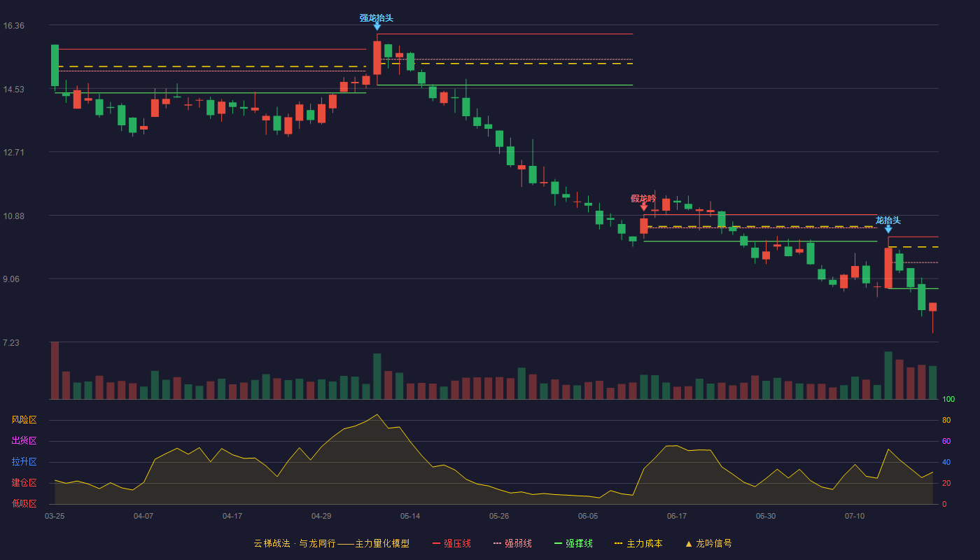Click the 出货区 zone label
This screenshot has width=980, height=560.
coord(24,441)
